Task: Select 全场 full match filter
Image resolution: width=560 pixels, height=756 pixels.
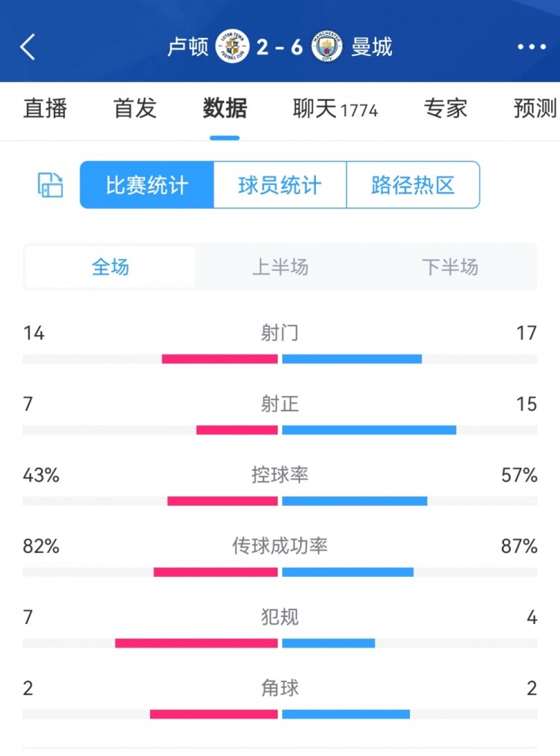Action: (x=111, y=267)
